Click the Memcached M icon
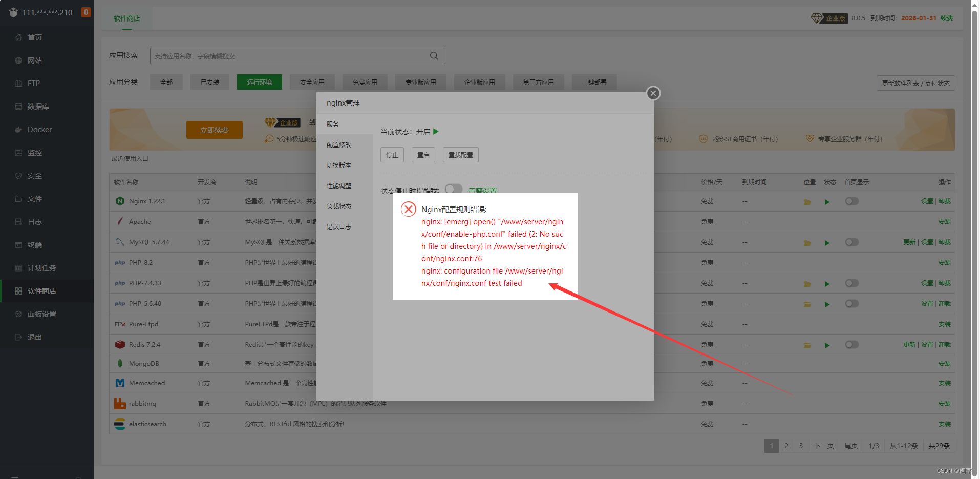The height and width of the screenshot is (479, 980). [120, 383]
